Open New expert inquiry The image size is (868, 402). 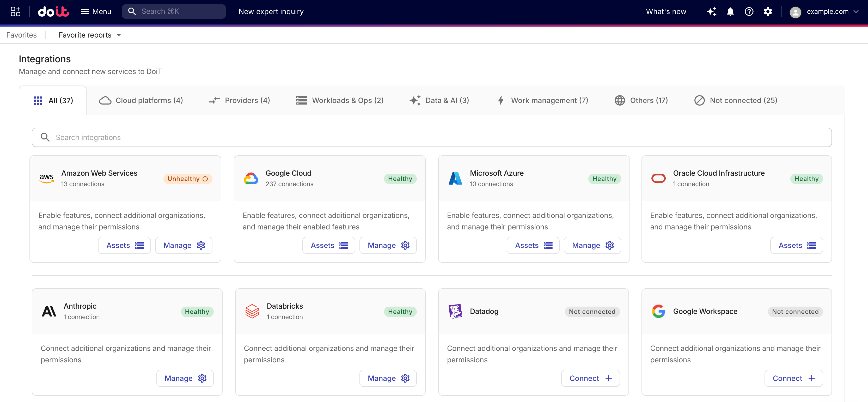[271, 11]
